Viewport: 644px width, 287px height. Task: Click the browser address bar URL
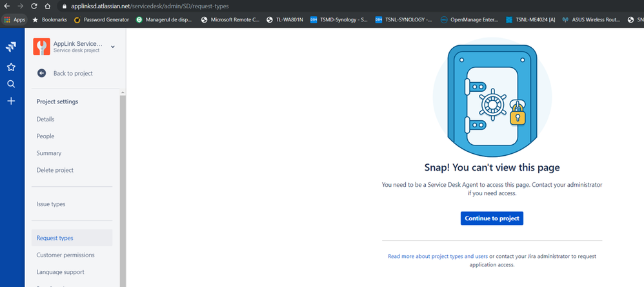pos(150,6)
